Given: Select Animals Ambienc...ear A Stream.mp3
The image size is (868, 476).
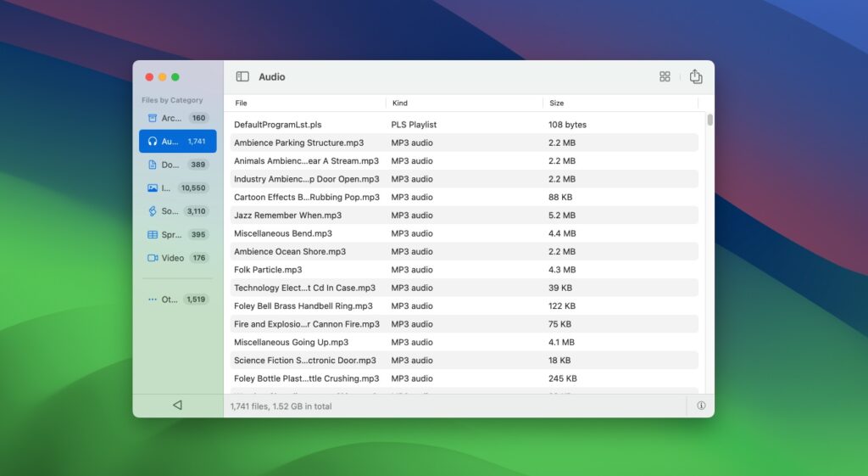Looking at the screenshot, I should (x=306, y=160).
